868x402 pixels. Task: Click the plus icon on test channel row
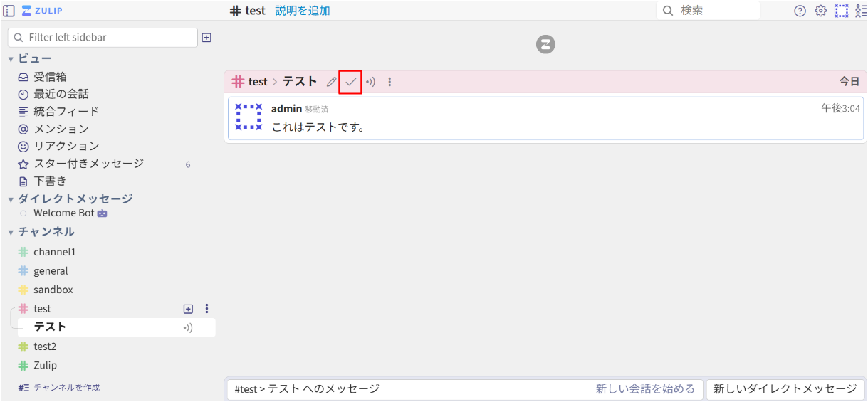click(188, 309)
